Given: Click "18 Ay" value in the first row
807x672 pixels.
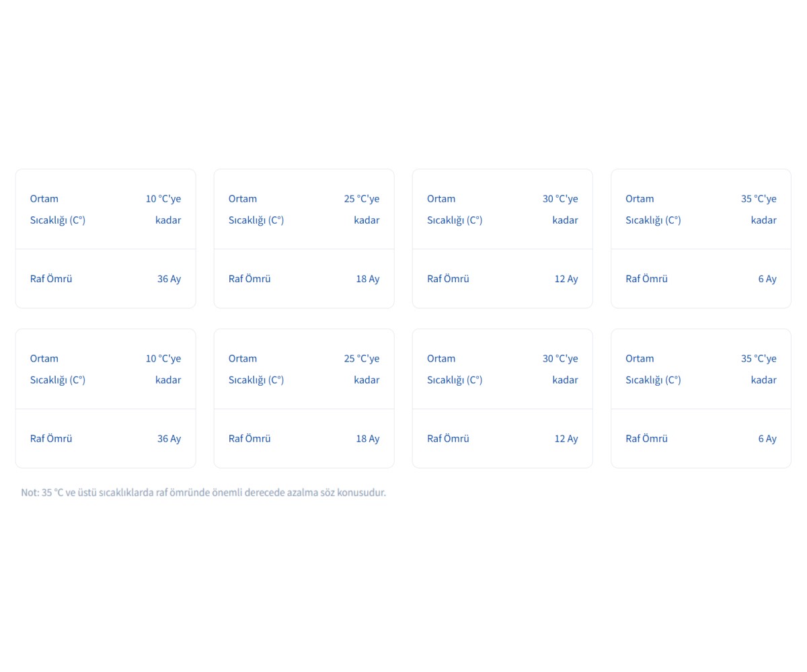Looking at the screenshot, I should [367, 279].
